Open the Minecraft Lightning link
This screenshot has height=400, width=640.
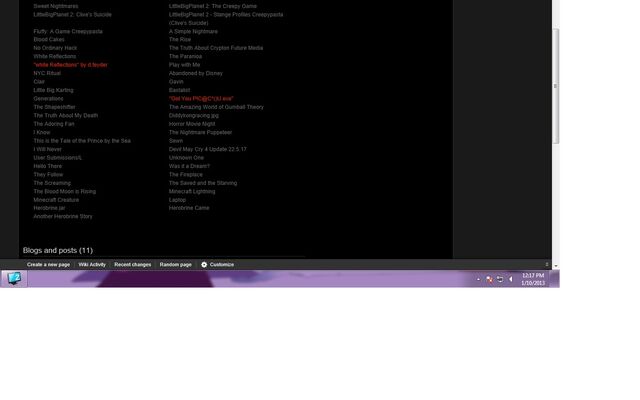192,191
